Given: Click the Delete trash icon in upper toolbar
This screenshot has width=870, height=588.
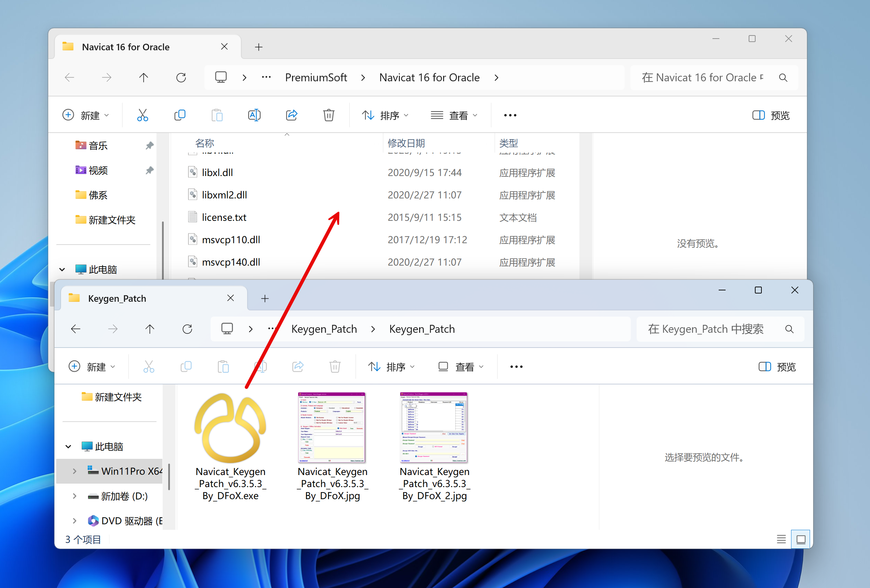Looking at the screenshot, I should click(329, 115).
